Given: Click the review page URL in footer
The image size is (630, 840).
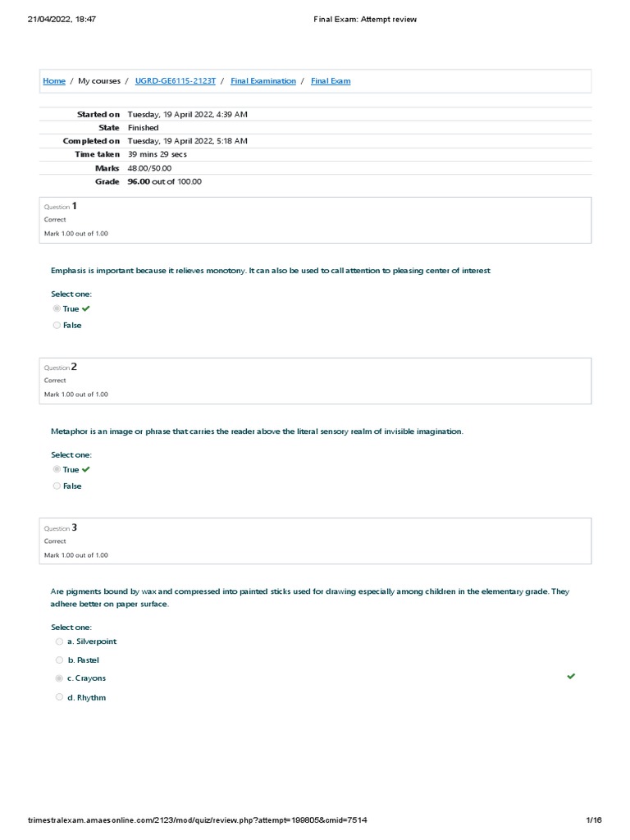Looking at the screenshot, I should 198,820.
